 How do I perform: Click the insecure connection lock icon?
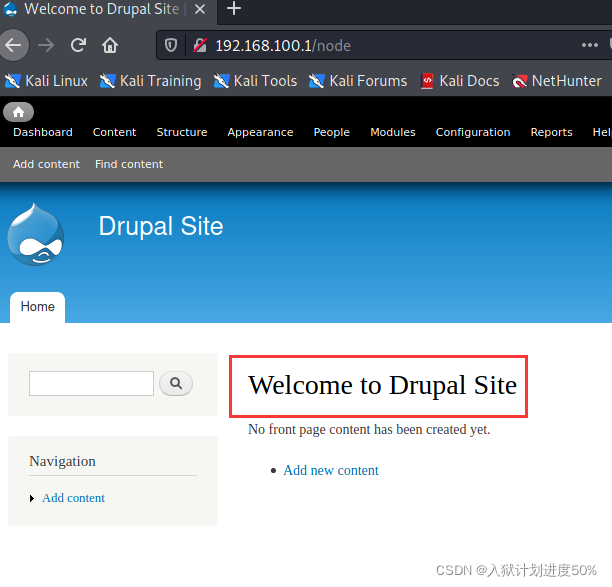point(200,46)
